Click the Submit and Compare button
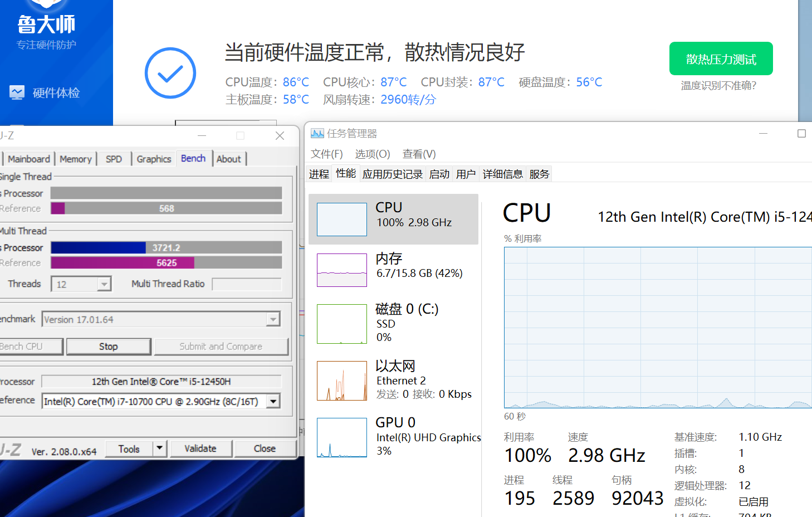Viewport: 812px width, 517px height. click(x=221, y=347)
